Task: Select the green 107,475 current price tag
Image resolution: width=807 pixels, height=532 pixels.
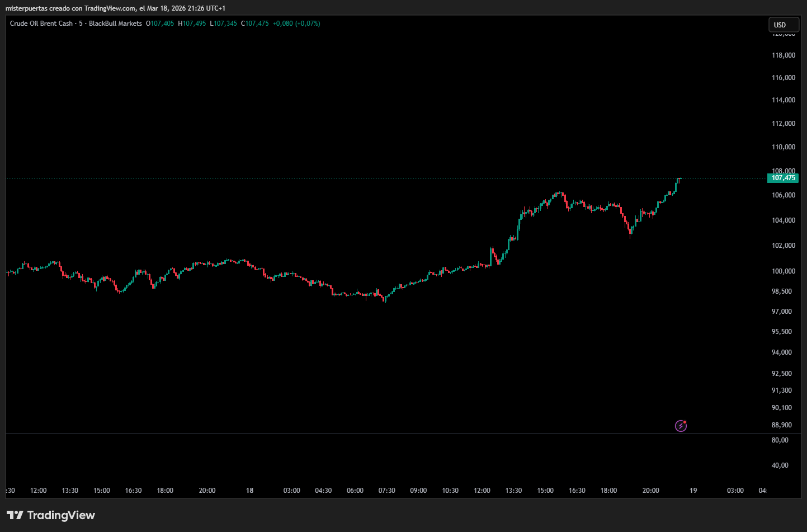Action: point(783,178)
